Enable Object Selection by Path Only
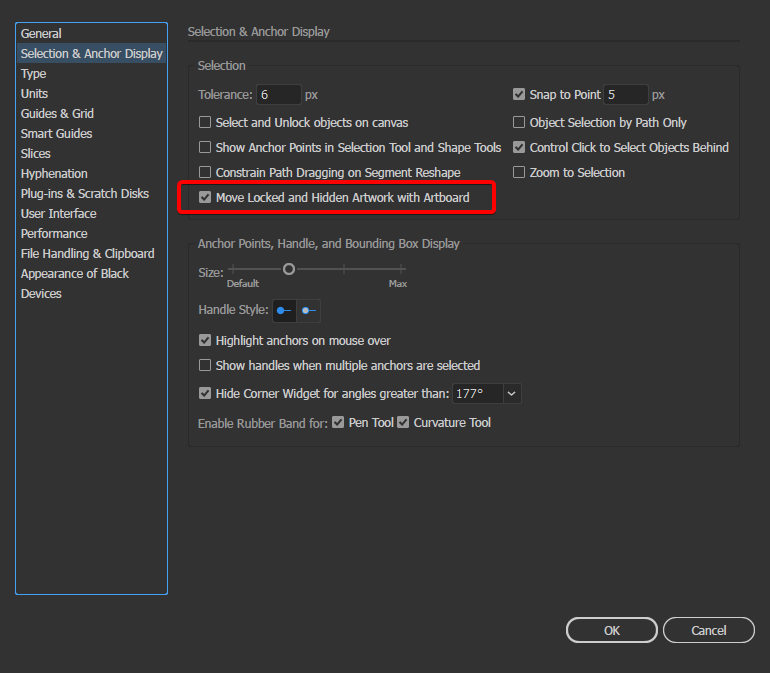The height and width of the screenshot is (673, 770). (519, 122)
